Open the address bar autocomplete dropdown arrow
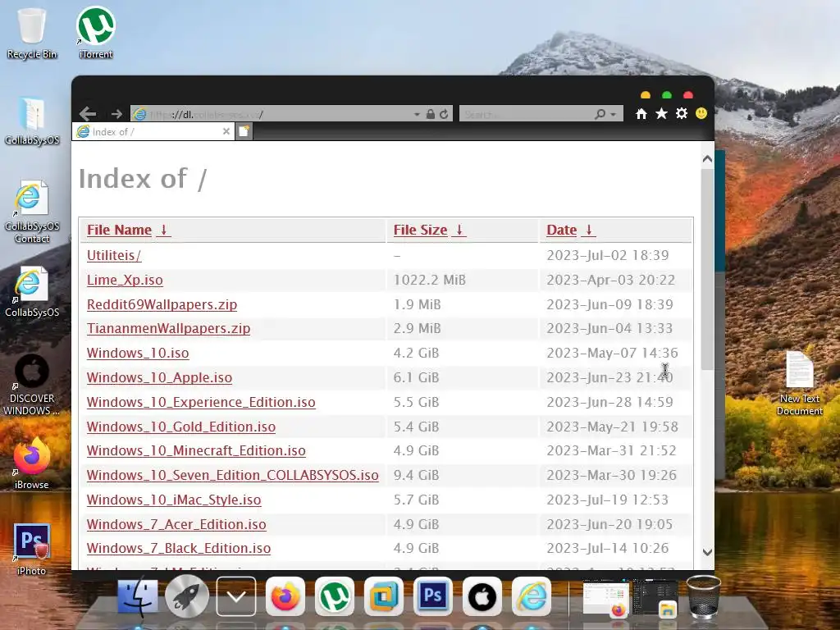This screenshot has width=840, height=630. [417, 114]
